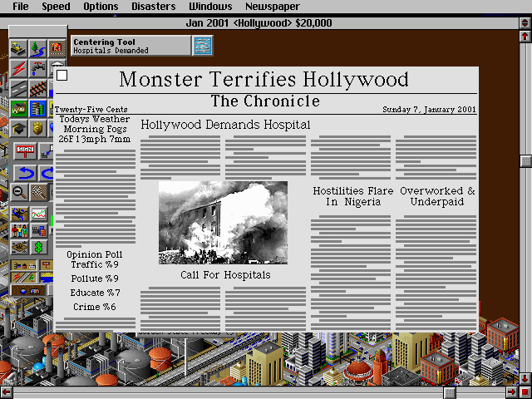Toggle Show Infrastructure display button
Image resolution: width=532 pixels, height=399 pixels.
pos(23,278)
